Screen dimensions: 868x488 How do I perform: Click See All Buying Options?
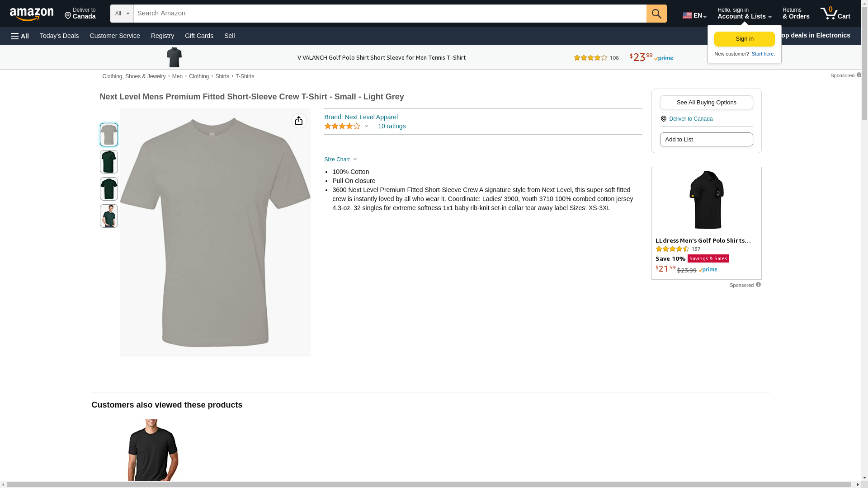[706, 102]
